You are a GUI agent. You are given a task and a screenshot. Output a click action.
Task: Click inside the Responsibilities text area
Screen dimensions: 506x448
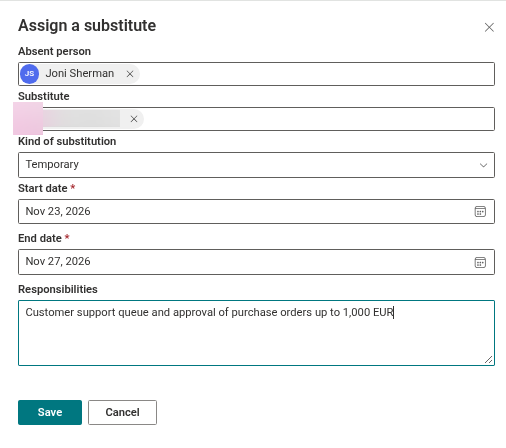(256, 333)
